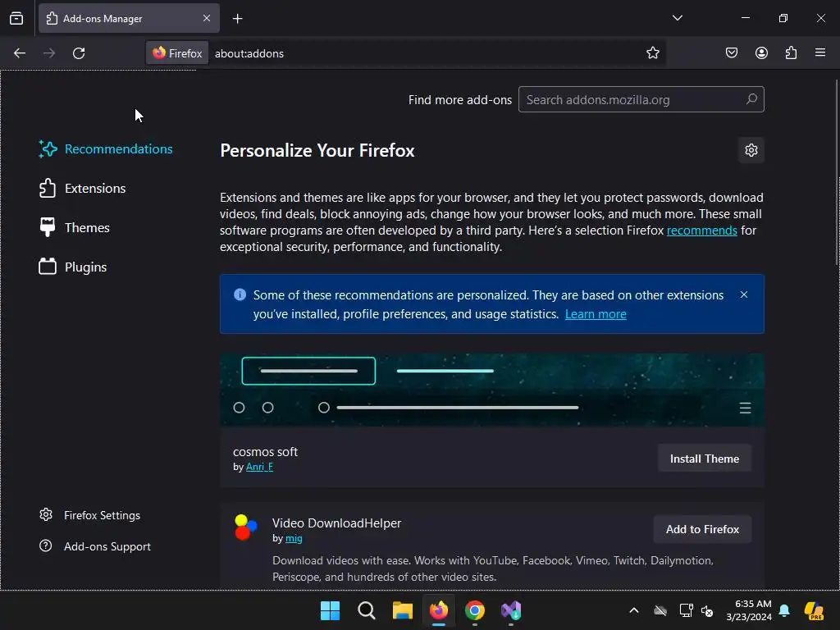This screenshot has width=840, height=630.
Task: Go back with the back arrow
Action: (x=20, y=53)
